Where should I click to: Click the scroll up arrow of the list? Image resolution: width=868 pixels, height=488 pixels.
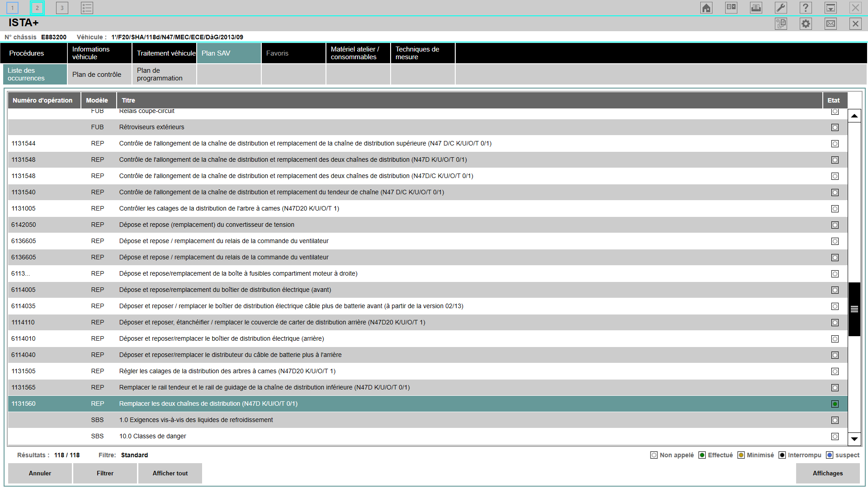click(x=854, y=116)
